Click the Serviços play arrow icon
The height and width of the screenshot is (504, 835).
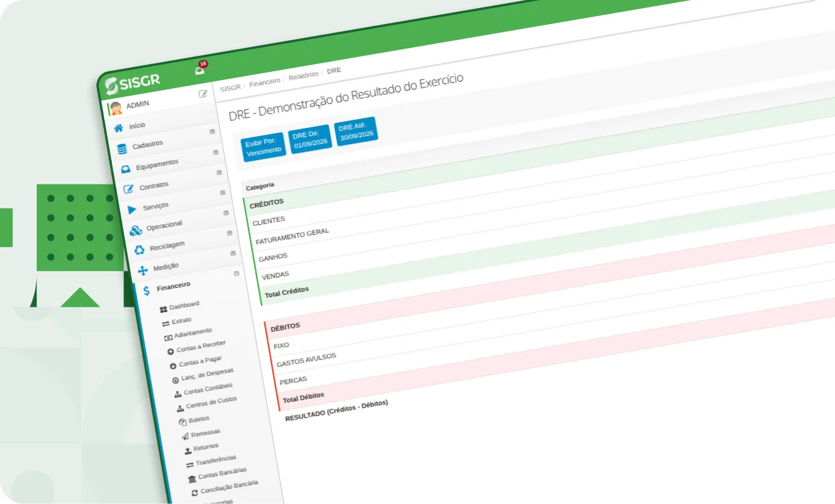pos(132,210)
